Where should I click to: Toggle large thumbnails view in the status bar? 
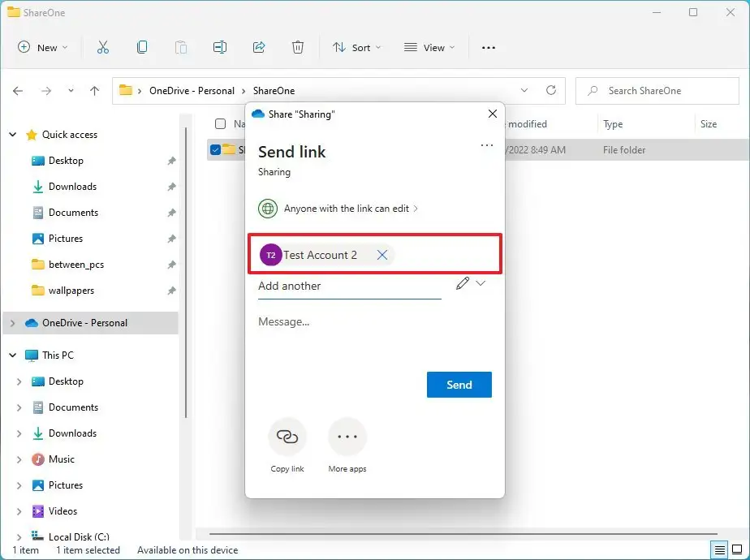739,549
